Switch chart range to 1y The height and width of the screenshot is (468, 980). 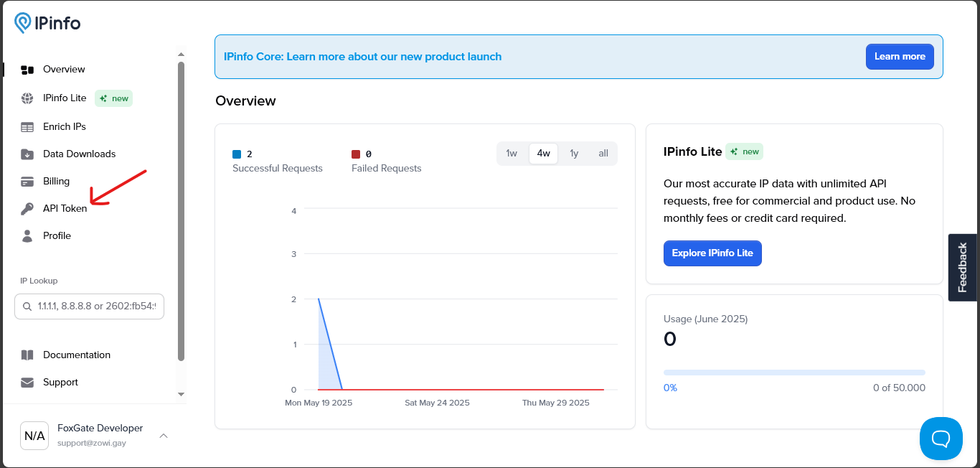click(x=574, y=154)
